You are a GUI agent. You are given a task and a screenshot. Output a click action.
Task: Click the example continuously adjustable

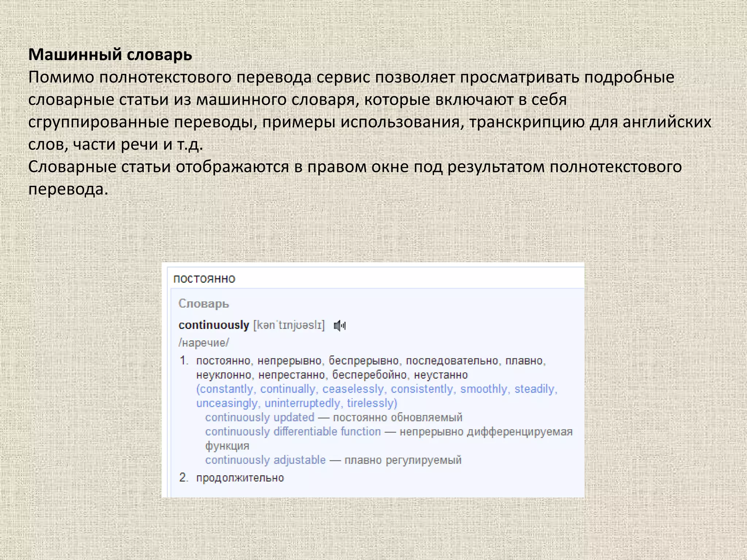(266, 460)
